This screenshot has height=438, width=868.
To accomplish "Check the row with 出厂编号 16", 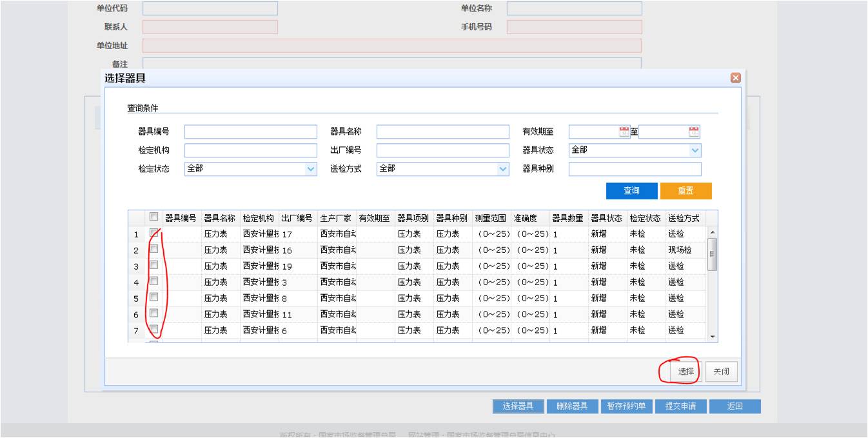I will (153, 249).
